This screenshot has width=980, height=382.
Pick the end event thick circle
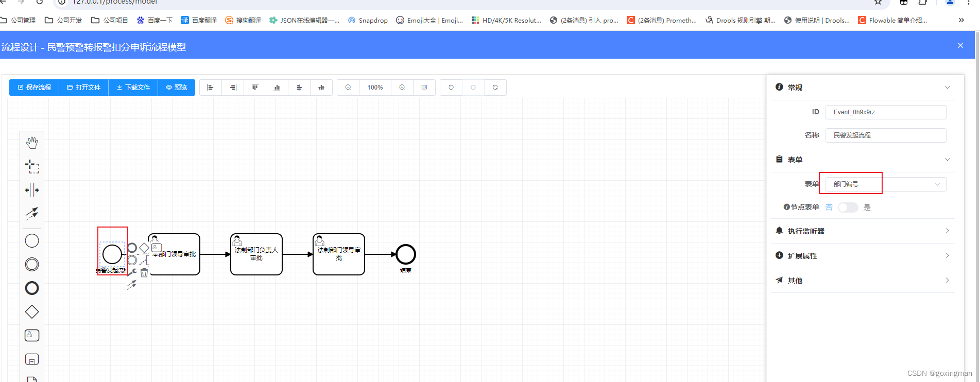coord(32,288)
